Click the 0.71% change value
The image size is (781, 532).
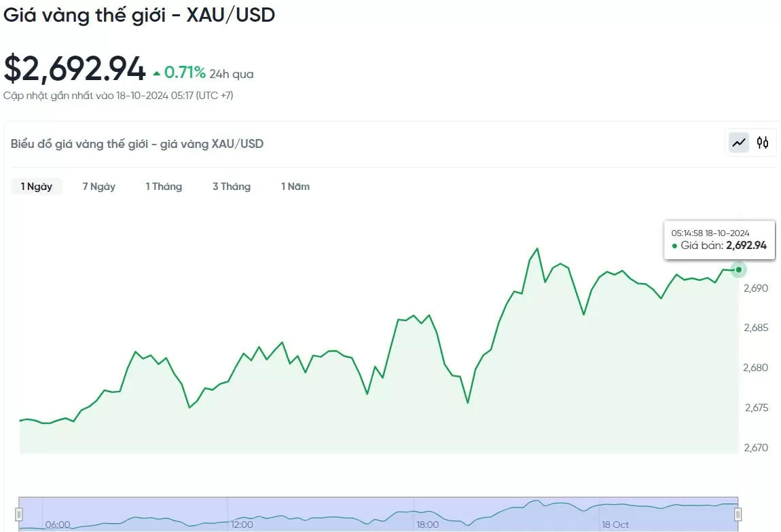tap(185, 73)
